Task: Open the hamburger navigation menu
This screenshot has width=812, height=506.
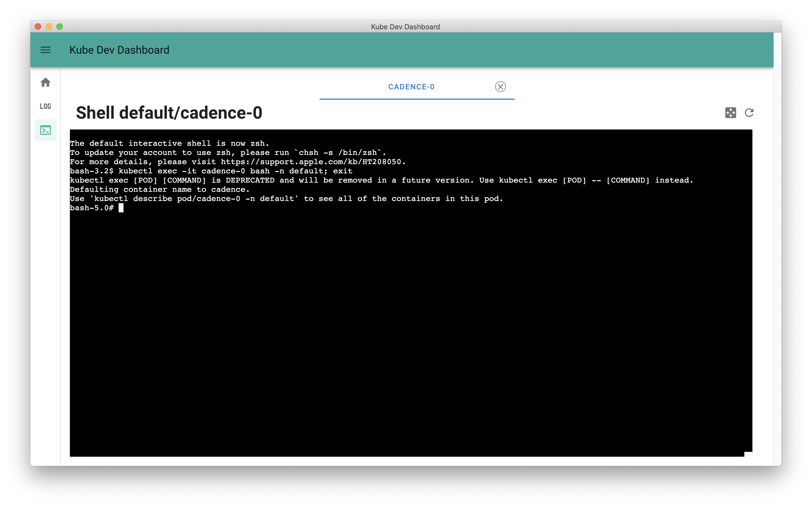Action: [x=46, y=50]
